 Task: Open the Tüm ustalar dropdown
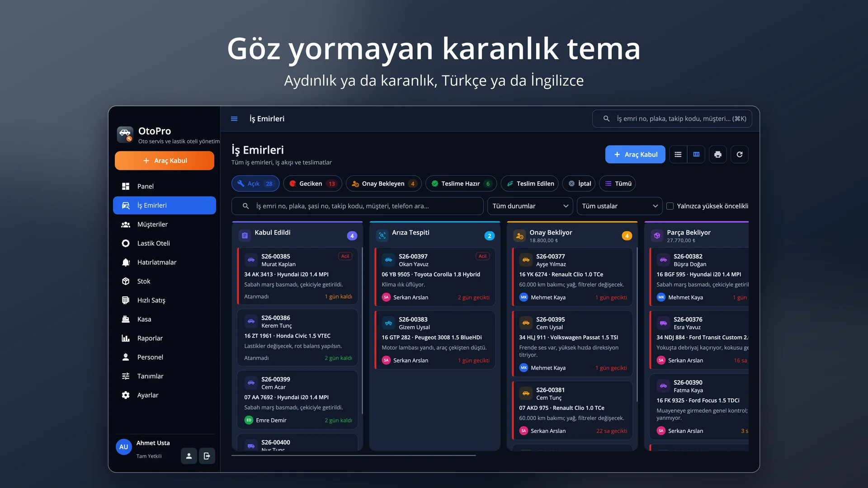click(x=620, y=206)
